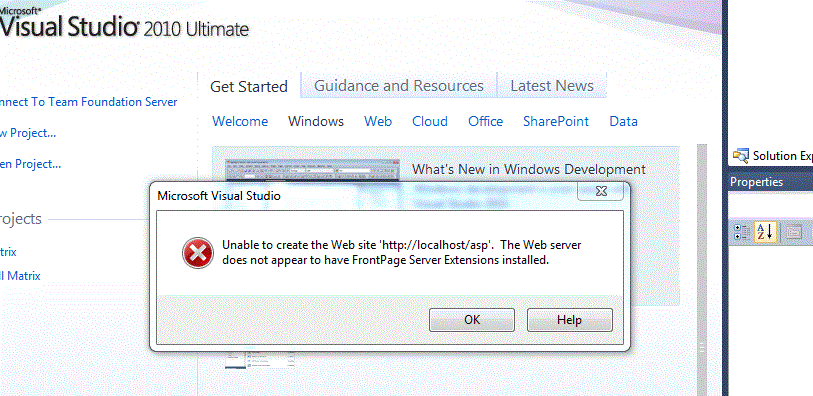Click Property Pages icon in Properties toolbar
This screenshot has width=813, height=396.
(793, 232)
